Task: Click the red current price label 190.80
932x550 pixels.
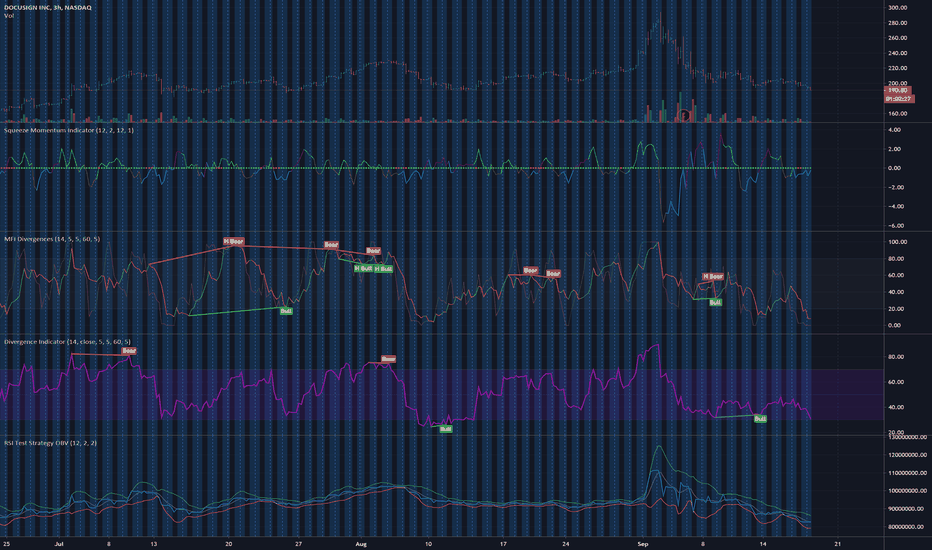Action: [899, 90]
